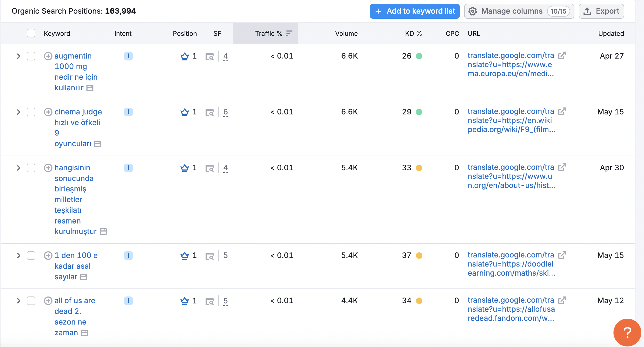Sort by the Traffic % column header
The width and height of the screenshot is (644, 347).
269,33
